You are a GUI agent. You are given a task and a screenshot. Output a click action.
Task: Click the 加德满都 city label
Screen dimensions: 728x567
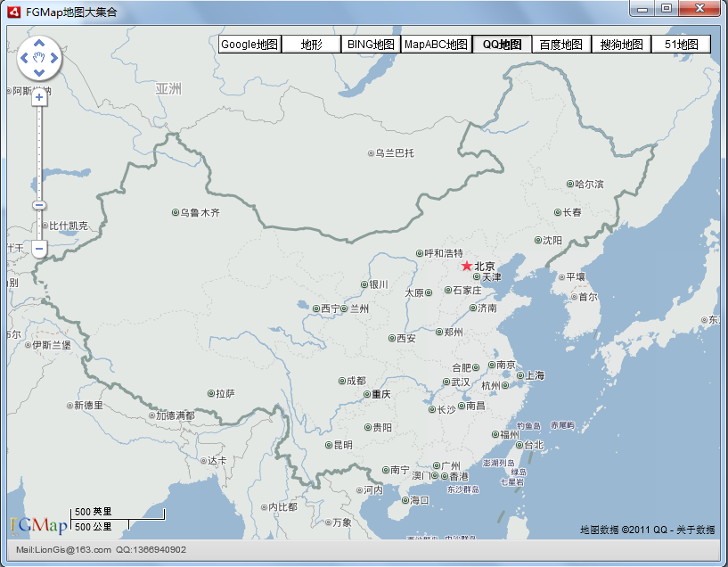(x=176, y=415)
